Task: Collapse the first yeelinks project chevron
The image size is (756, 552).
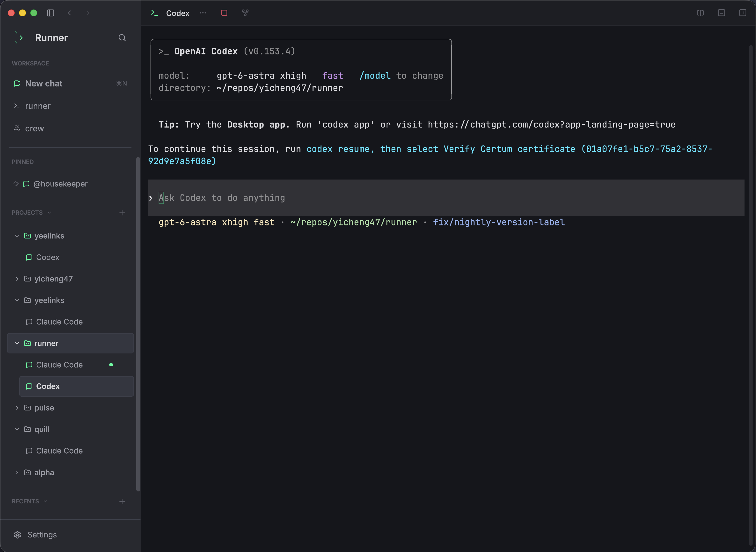Action: click(17, 236)
